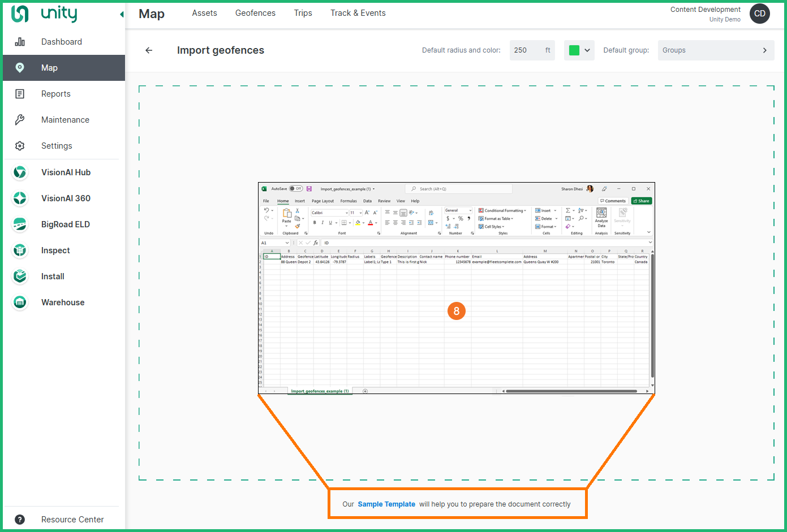Screen dimensions: 787x532
Task: Collapse the sidebar with the arrow toggle
Action: [x=122, y=15]
